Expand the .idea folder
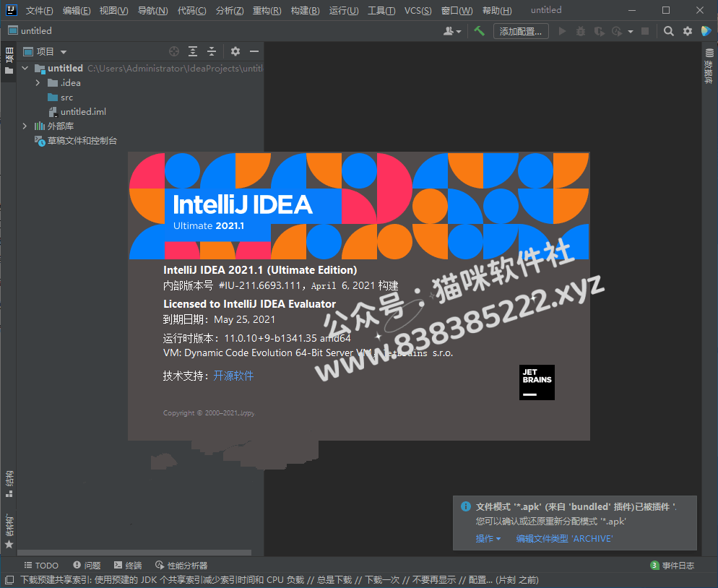The width and height of the screenshot is (718, 588). coord(38,83)
